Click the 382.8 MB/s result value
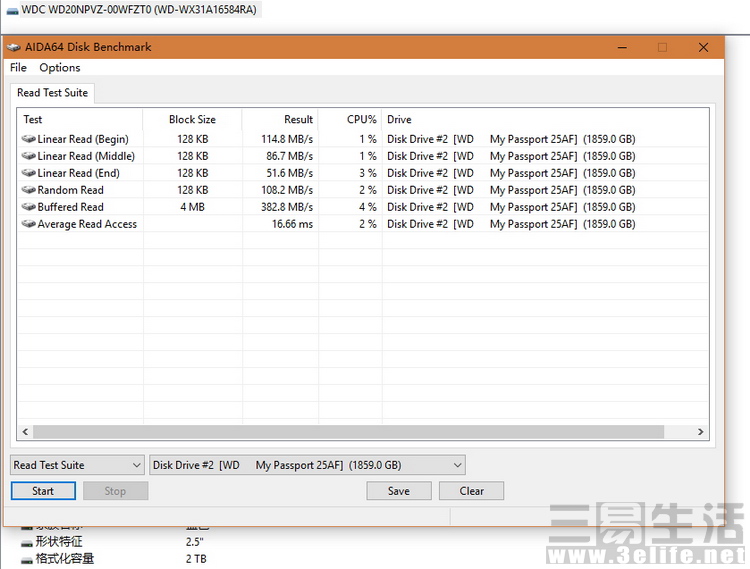Image resolution: width=750 pixels, height=569 pixels. pos(287,207)
